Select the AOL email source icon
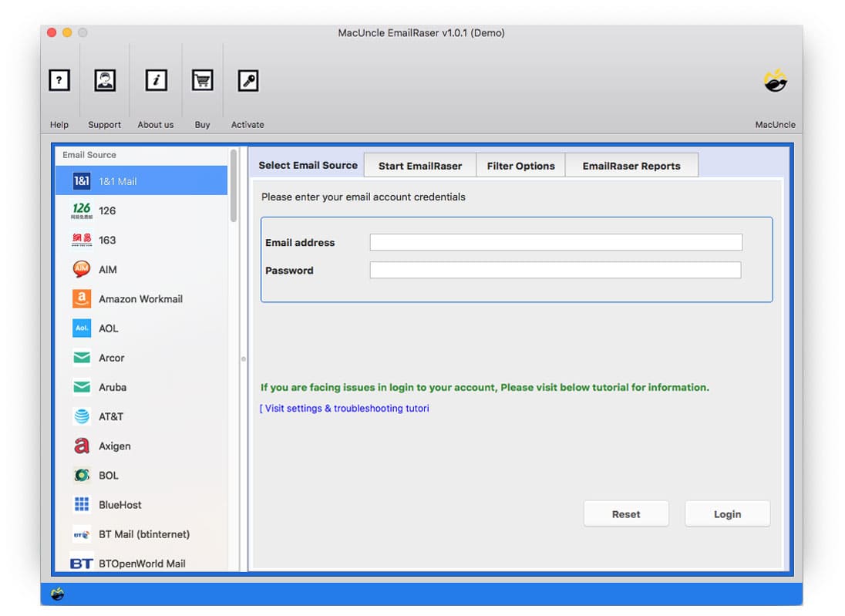 [82, 328]
